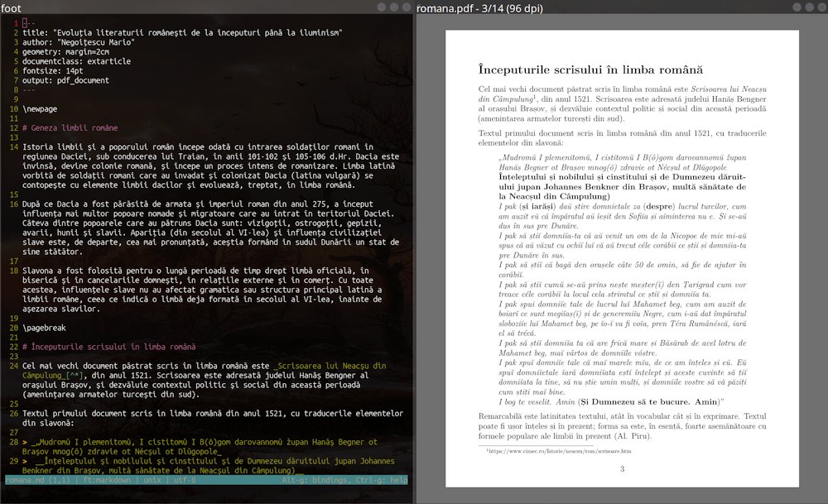
Task: Click line number 18 in the editor gutter
Action: click(14, 271)
